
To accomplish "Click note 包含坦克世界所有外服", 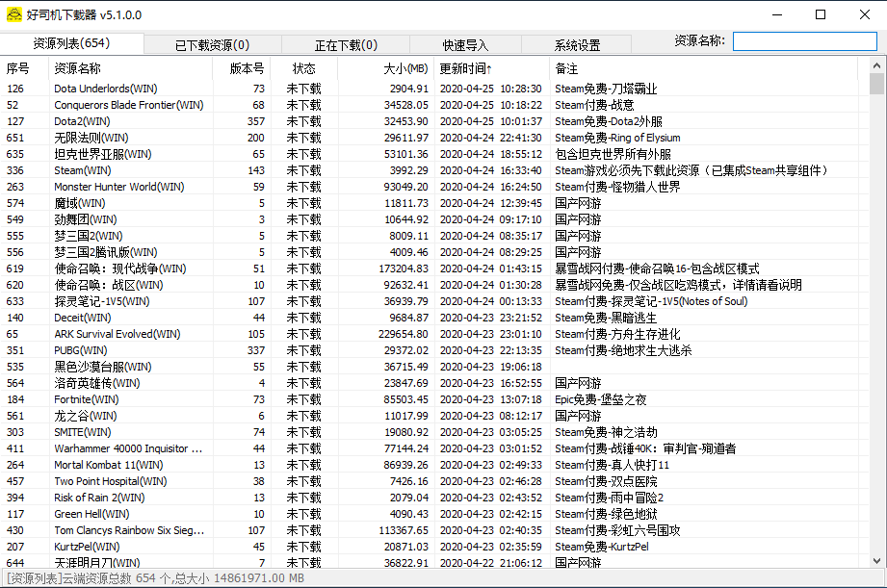I will point(613,154).
